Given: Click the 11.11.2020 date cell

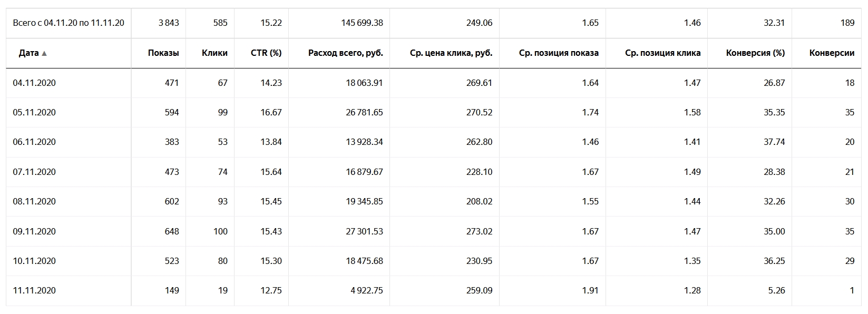Looking at the screenshot, I should [x=34, y=290].
